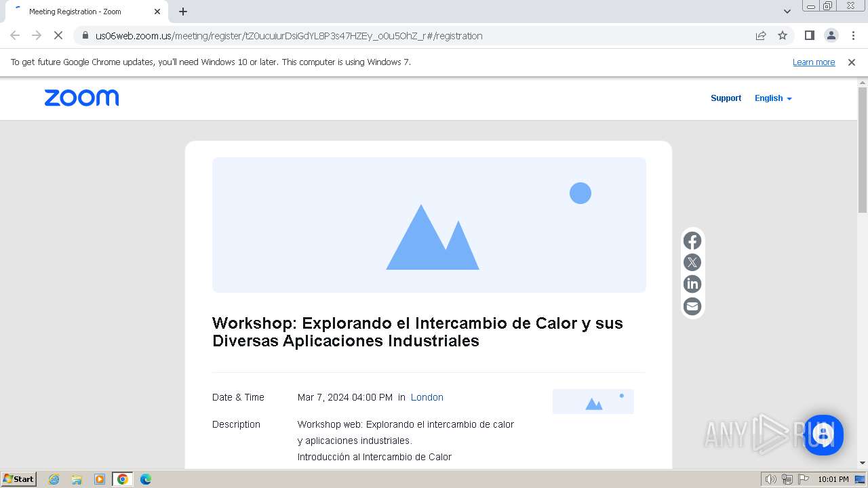868x488 pixels.
Task: Open the Zoom chat assistant bubble
Action: tap(823, 434)
